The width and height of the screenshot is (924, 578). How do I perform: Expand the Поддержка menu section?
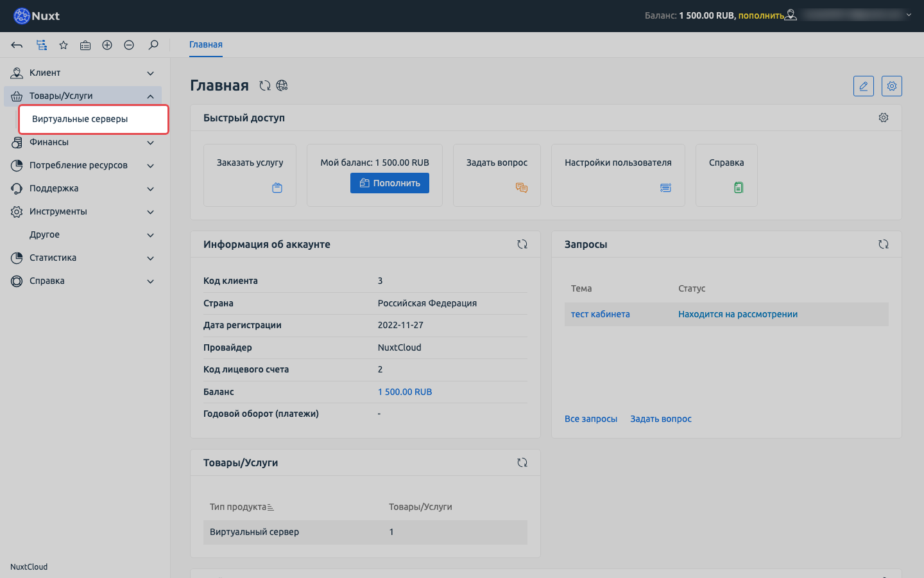(x=83, y=189)
